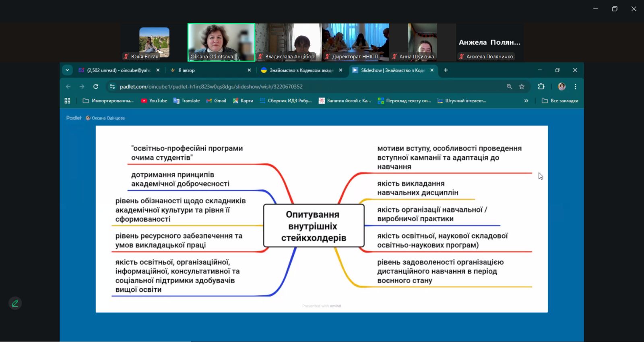Open the Extensions puzzle icon

[541, 87]
